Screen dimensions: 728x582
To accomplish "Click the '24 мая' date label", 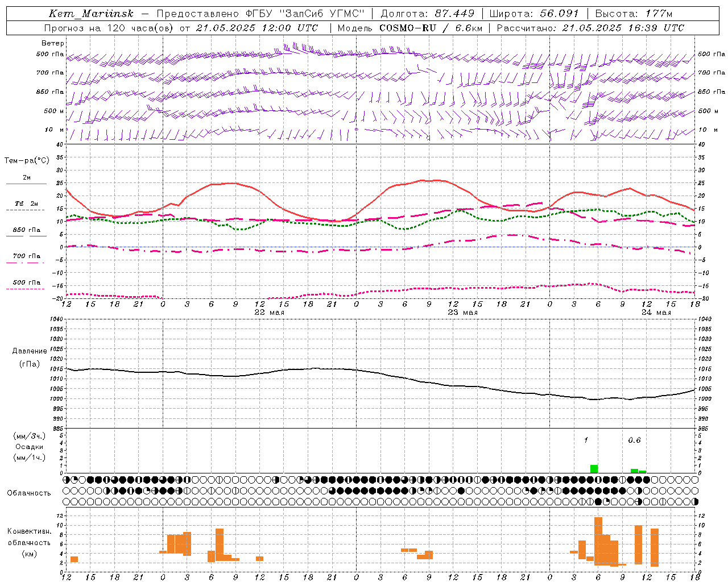I will click(656, 313).
